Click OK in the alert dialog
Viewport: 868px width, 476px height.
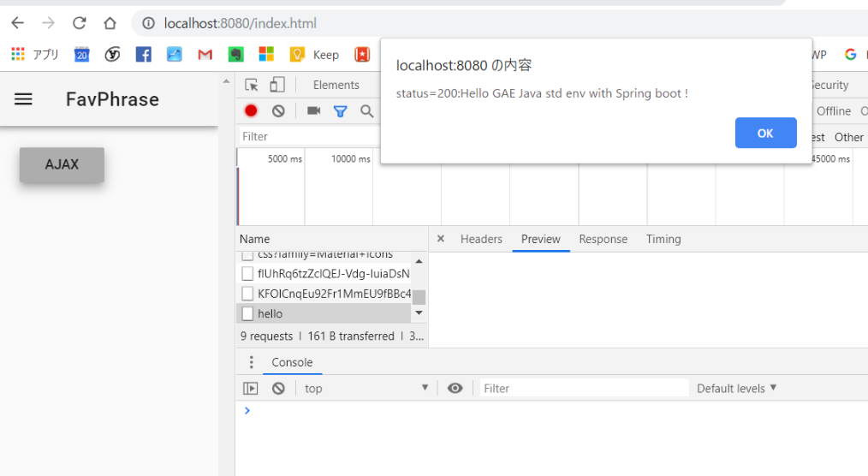pos(765,133)
